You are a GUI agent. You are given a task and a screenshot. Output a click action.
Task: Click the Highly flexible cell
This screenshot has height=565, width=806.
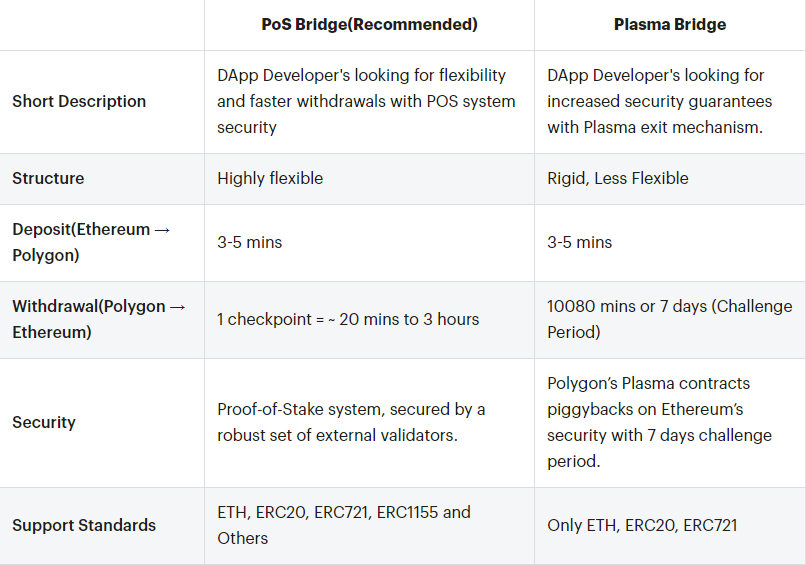pyautogui.click(x=270, y=178)
